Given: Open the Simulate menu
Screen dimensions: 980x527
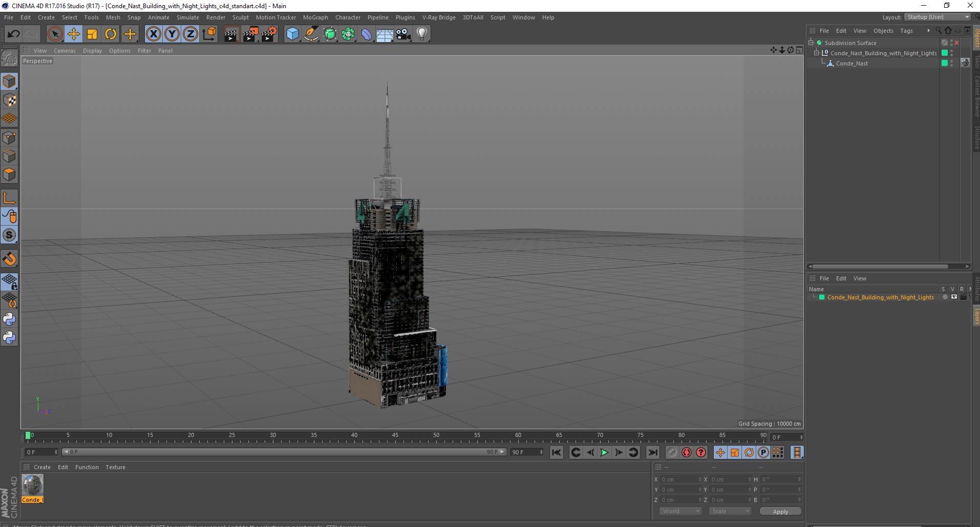Looking at the screenshot, I should point(188,17).
